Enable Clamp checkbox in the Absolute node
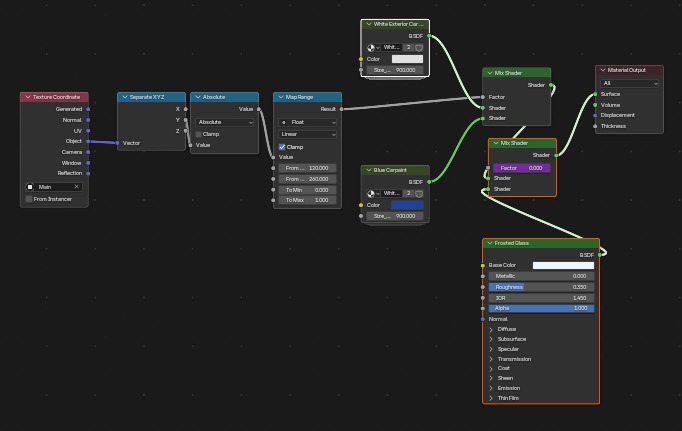The image size is (682, 431). 199,134
